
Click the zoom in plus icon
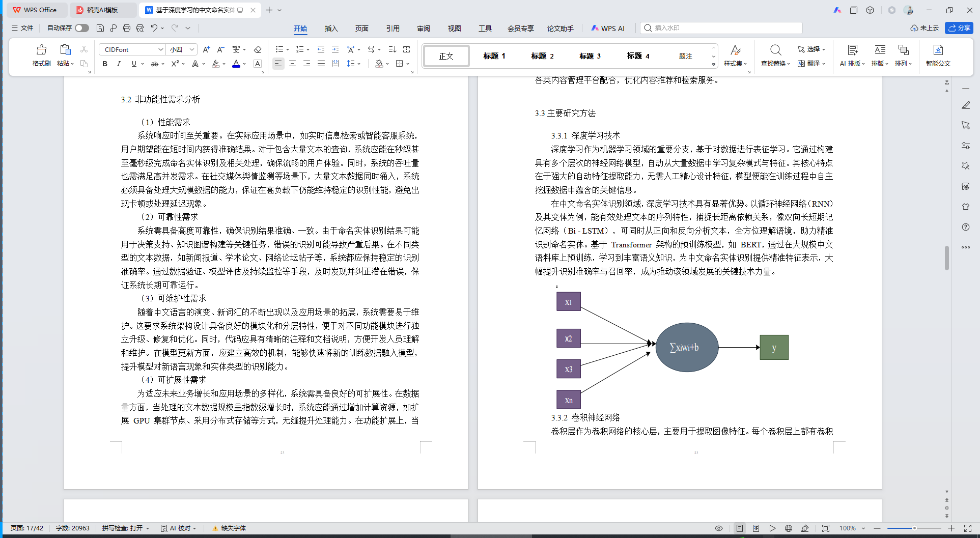pyautogui.click(x=951, y=528)
